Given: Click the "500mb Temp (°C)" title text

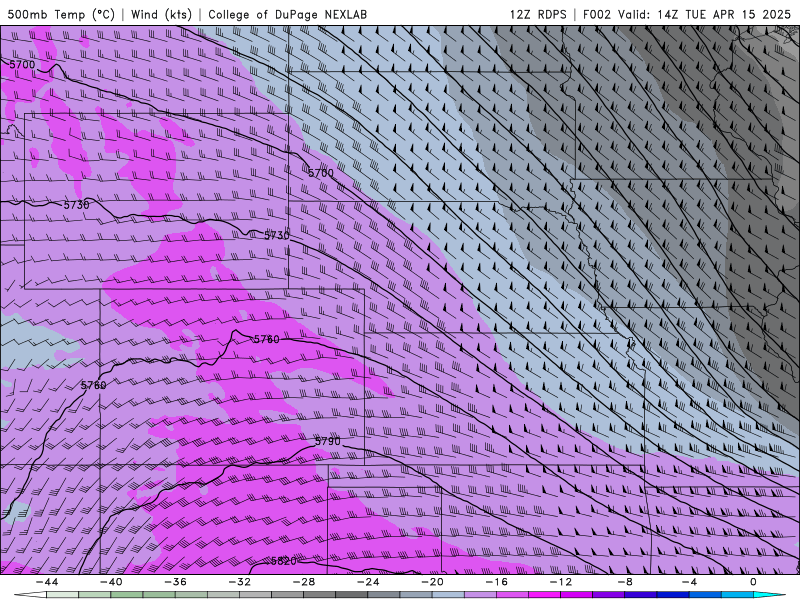Looking at the screenshot, I should (61, 14).
